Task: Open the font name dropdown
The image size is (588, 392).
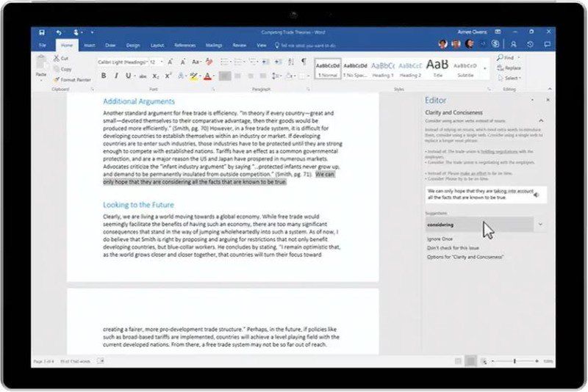Action: coord(148,62)
